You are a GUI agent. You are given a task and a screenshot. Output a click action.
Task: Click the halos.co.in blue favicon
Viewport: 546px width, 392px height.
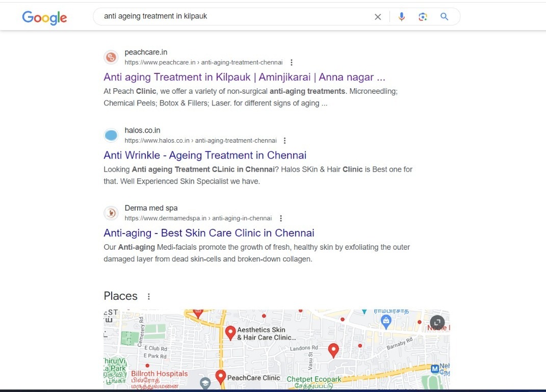click(111, 135)
